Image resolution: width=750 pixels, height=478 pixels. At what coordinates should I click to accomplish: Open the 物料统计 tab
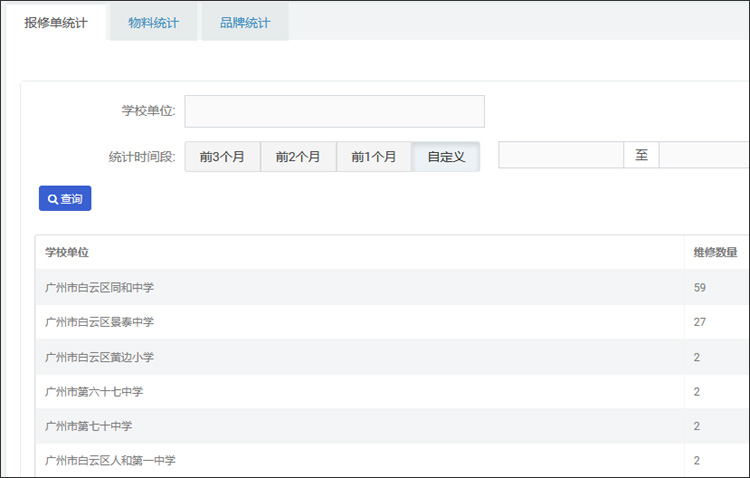pyautogui.click(x=153, y=22)
